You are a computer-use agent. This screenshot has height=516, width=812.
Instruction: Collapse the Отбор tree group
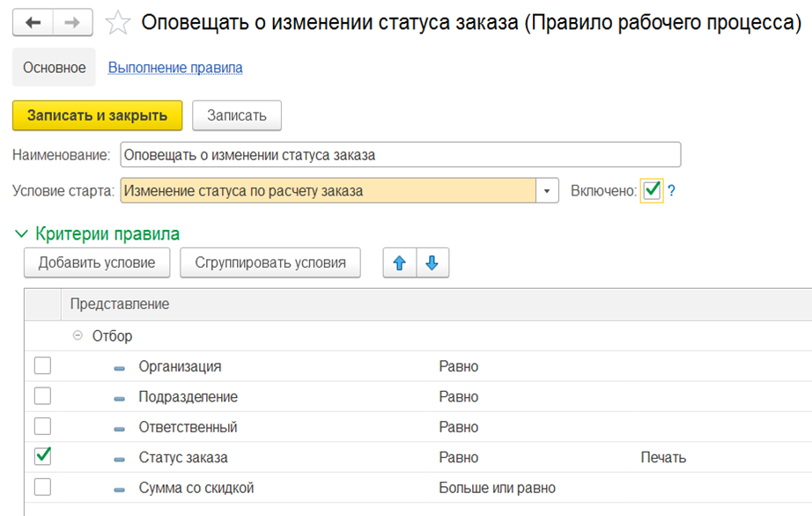pyautogui.click(x=78, y=336)
